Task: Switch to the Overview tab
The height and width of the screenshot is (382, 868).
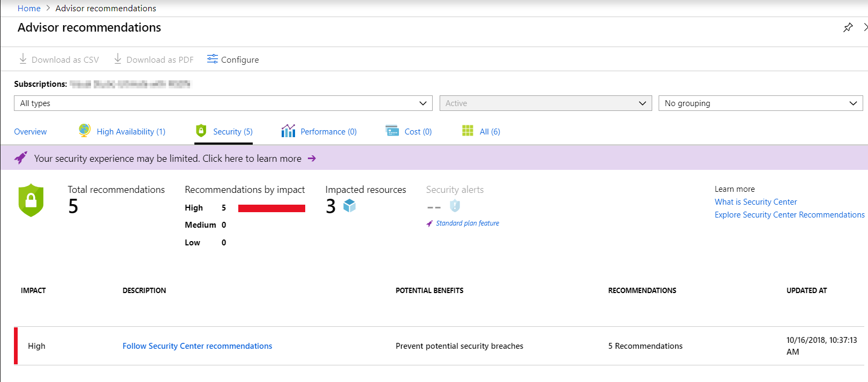Action: pyautogui.click(x=31, y=132)
